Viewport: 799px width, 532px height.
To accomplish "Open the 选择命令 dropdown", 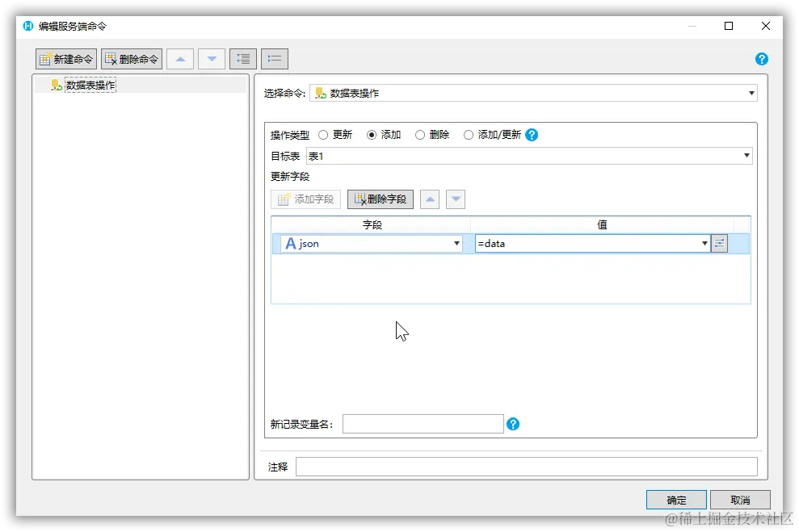I will 533,93.
